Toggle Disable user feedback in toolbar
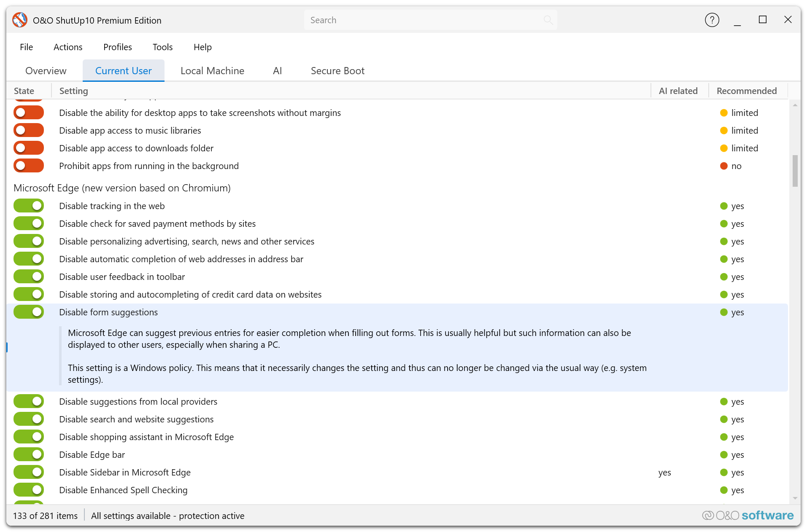This screenshot has height=532, width=807. click(29, 277)
